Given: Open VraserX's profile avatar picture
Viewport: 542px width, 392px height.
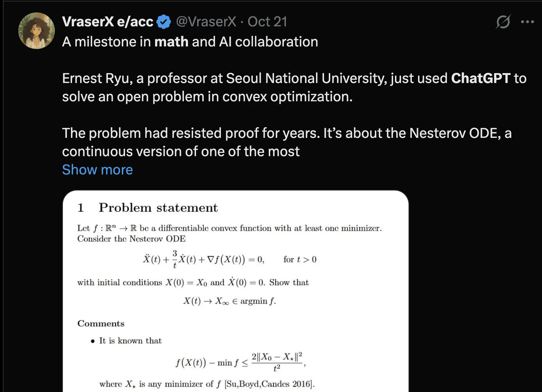Looking at the screenshot, I should point(37,31).
